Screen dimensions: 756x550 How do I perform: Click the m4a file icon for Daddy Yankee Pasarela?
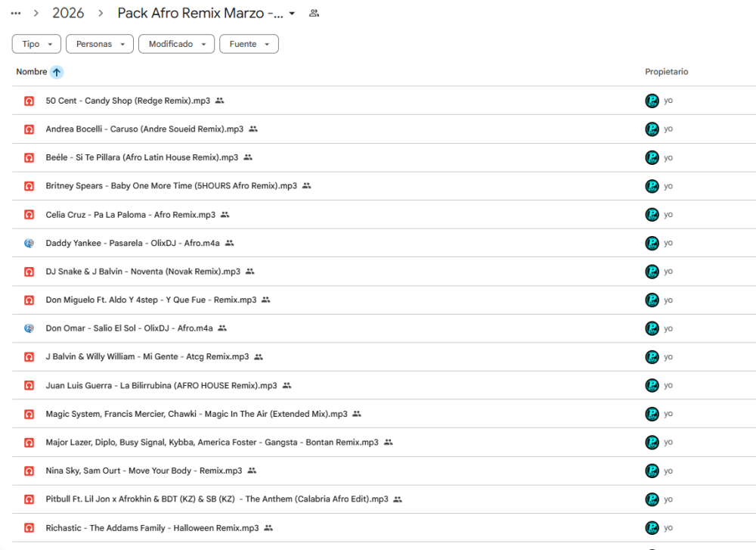tap(29, 243)
